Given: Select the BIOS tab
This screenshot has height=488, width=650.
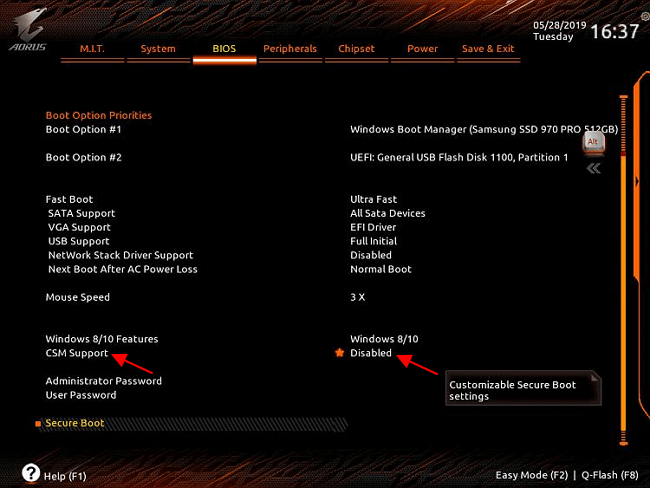Looking at the screenshot, I should coord(224,49).
